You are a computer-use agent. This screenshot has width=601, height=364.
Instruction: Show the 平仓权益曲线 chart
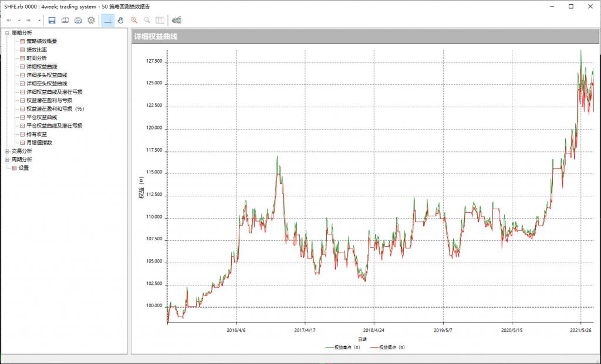pyautogui.click(x=42, y=117)
